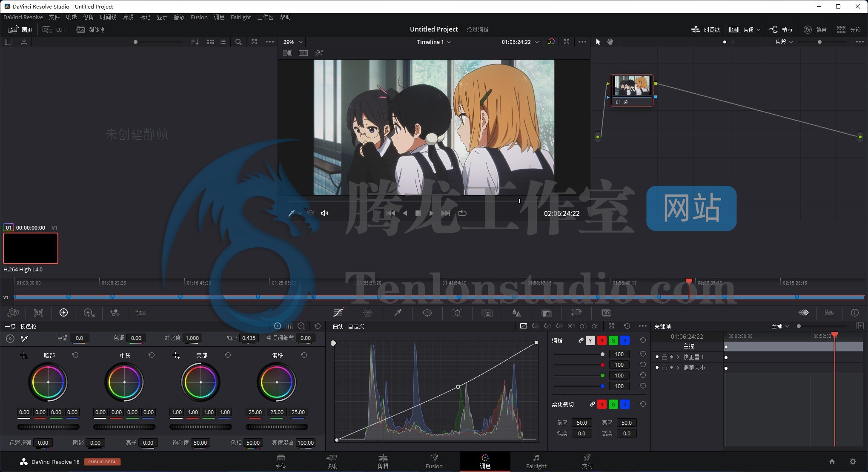This screenshot has height=472, width=868.
Task: Search stills in the gallery
Action: click(x=238, y=42)
